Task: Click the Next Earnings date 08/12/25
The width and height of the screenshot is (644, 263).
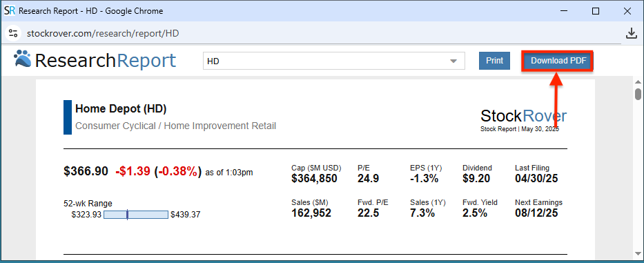Action: 536,213
